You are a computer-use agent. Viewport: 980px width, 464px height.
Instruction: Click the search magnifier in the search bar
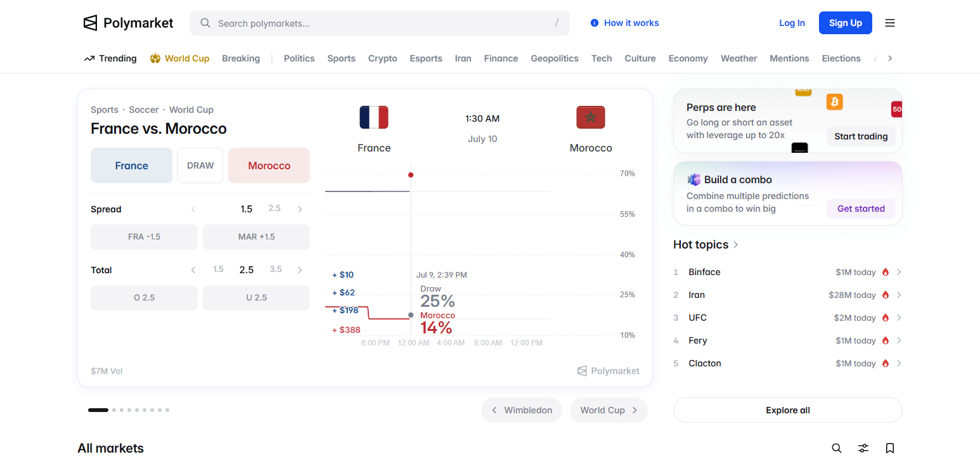click(x=205, y=23)
